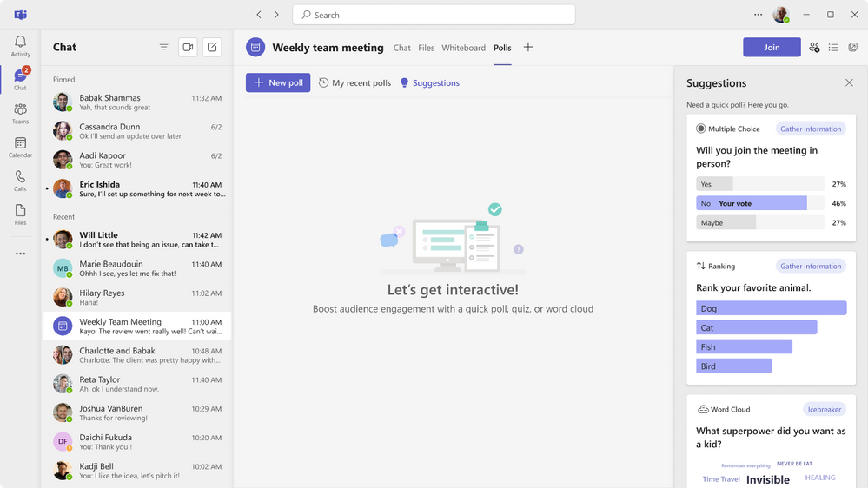
Task: Click the Suggestions button
Action: pyautogui.click(x=430, y=83)
